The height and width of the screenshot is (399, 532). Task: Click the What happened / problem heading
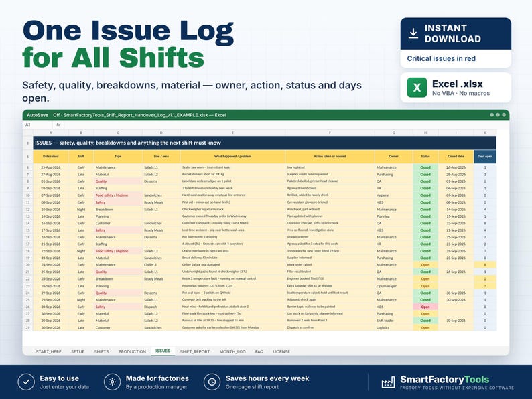[232, 157]
